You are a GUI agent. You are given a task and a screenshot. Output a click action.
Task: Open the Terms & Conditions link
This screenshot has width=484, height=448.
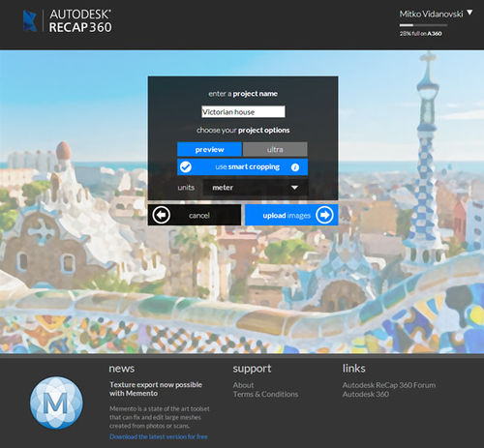coord(265,394)
